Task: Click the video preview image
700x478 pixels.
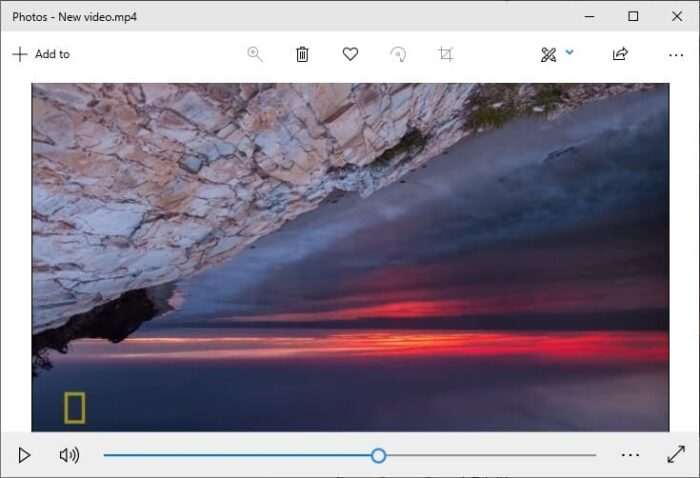Action: [350, 257]
